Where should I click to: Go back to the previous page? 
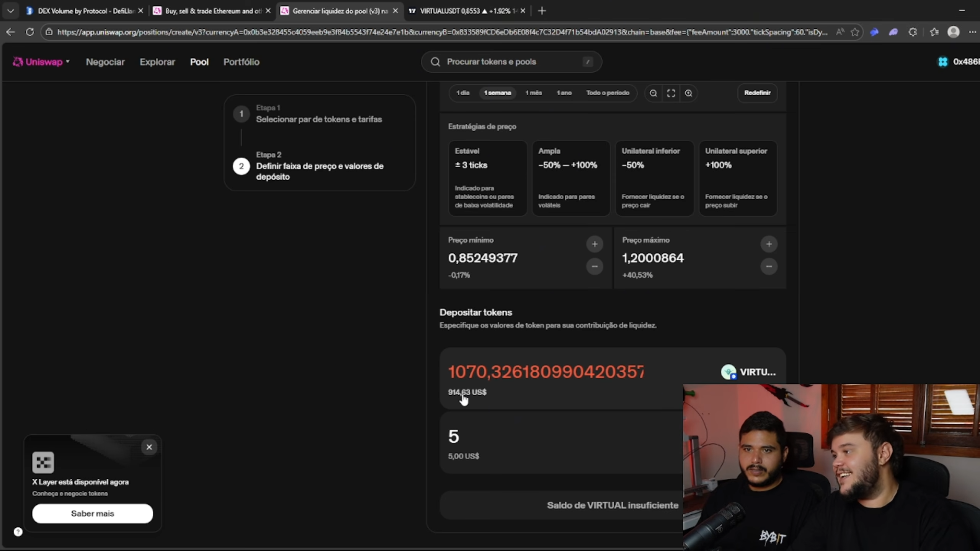click(x=10, y=32)
